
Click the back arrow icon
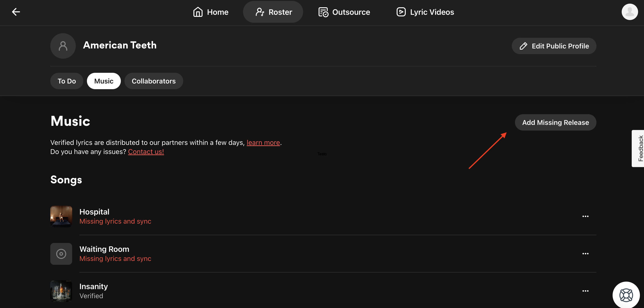(16, 12)
